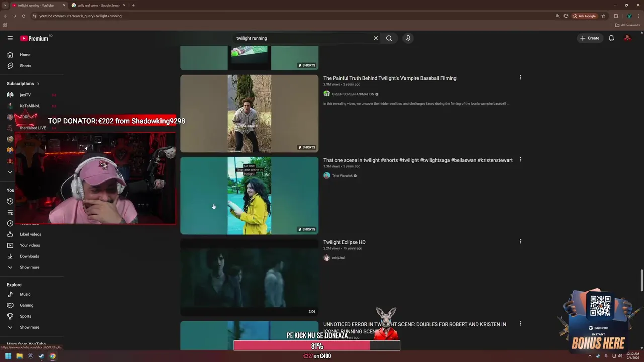Clear the search box with the X icon

[375, 38]
